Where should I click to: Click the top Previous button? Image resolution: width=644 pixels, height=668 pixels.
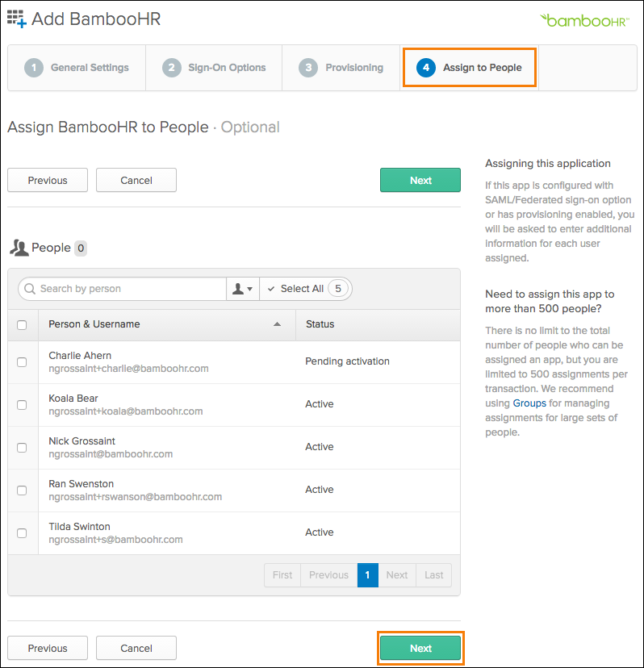[x=48, y=180]
